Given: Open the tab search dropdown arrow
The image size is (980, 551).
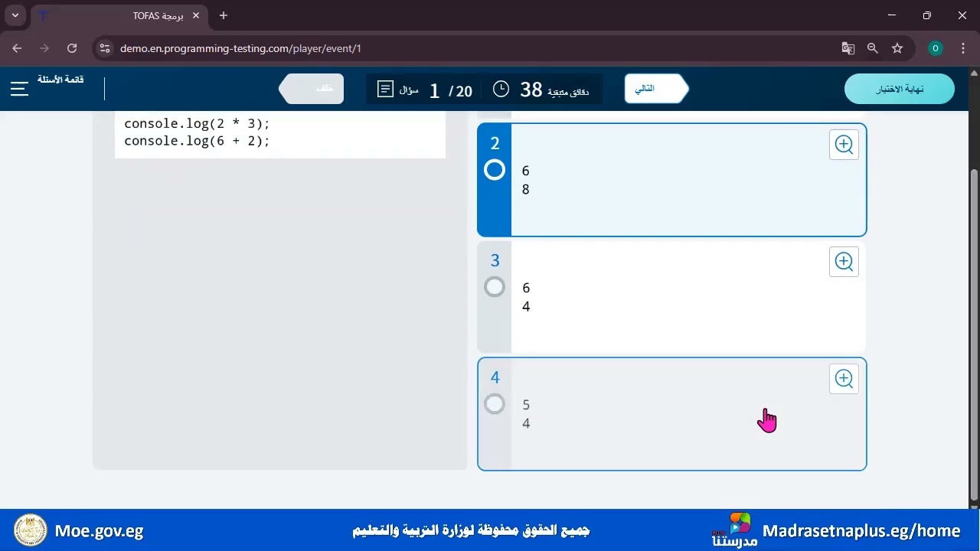Looking at the screenshot, I should (15, 15).
